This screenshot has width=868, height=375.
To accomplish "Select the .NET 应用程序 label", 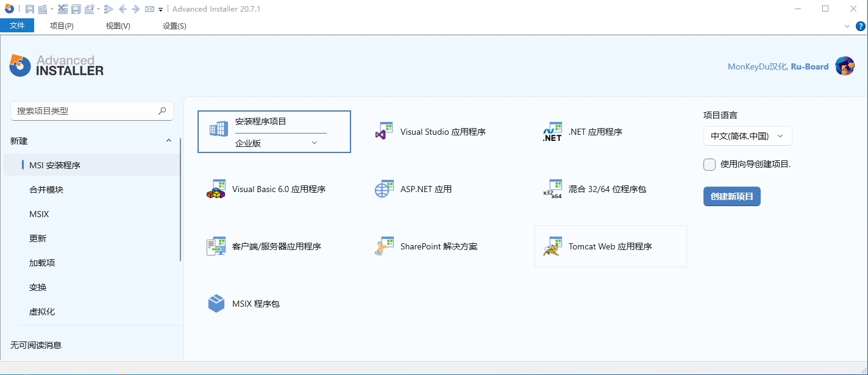I will (x=596, y=132).
